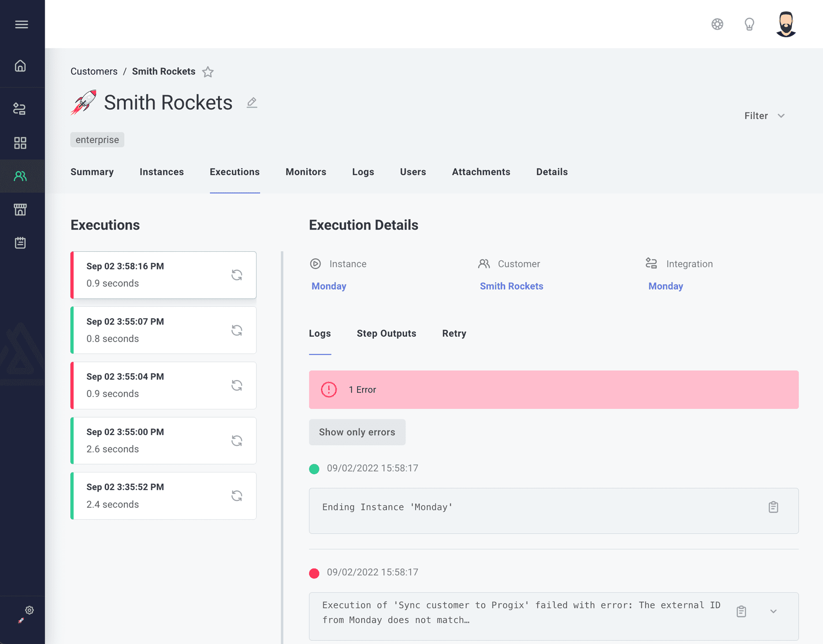
Task: Select the Sep 02 3:55:07 PM execution card
Action: tap(163, 330)
